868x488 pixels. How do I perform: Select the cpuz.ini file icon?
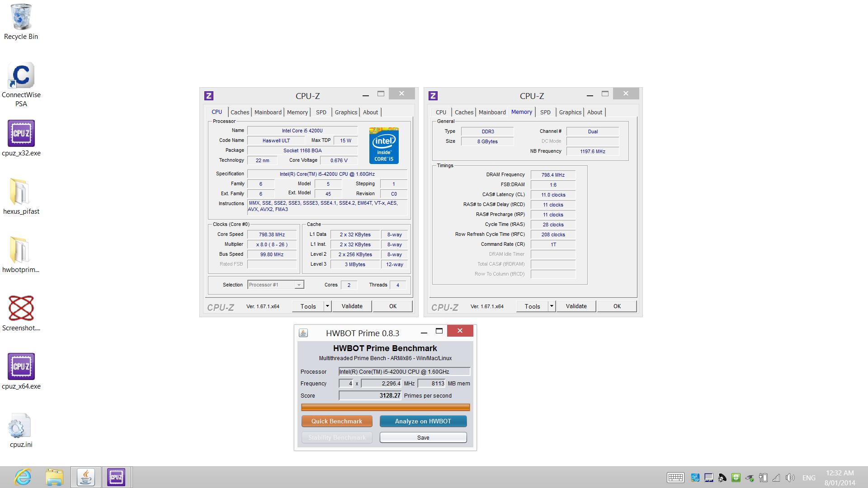(19, 426)
